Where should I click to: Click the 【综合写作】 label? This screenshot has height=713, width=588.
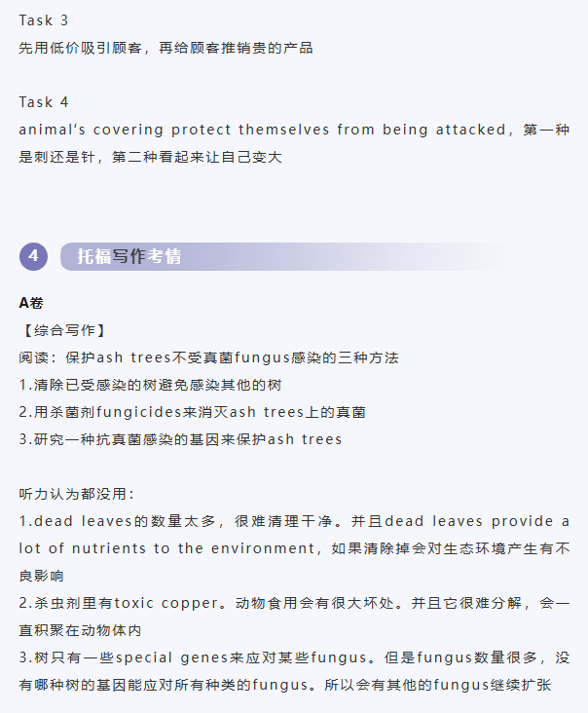pyautogui.click(x=63, y=330)
